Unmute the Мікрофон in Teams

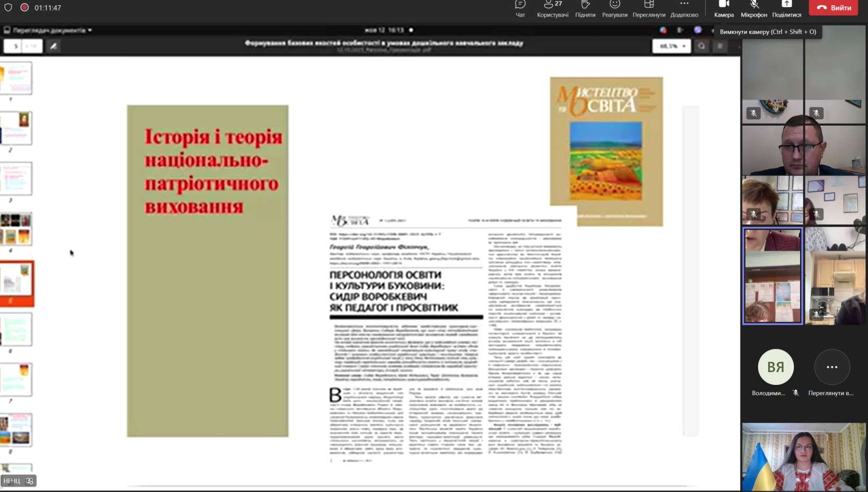[754, 9]
